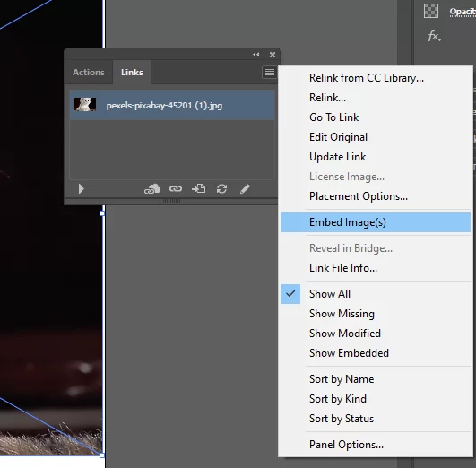Select Show Embedded filter option
This screenshot has width=476, height=468.
click(x=376, y=353)
